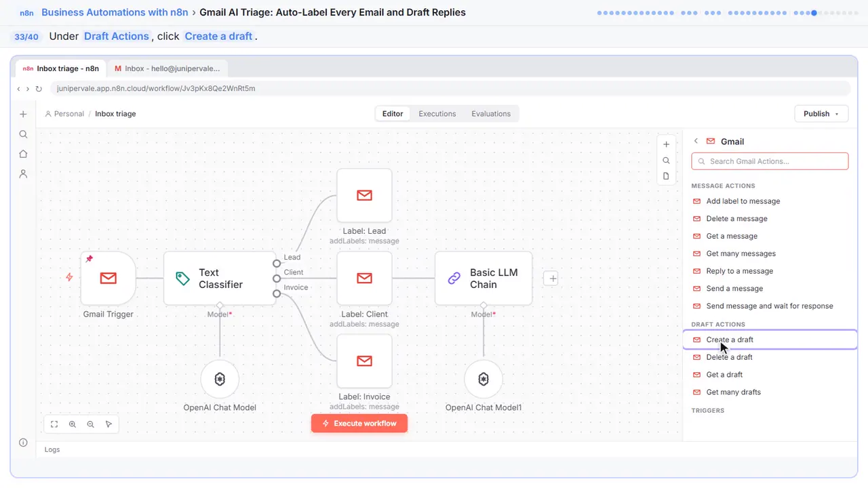The image size is (868, 488).
Task: Switch to the Executions tab
Action: click(x=437, y=114)
